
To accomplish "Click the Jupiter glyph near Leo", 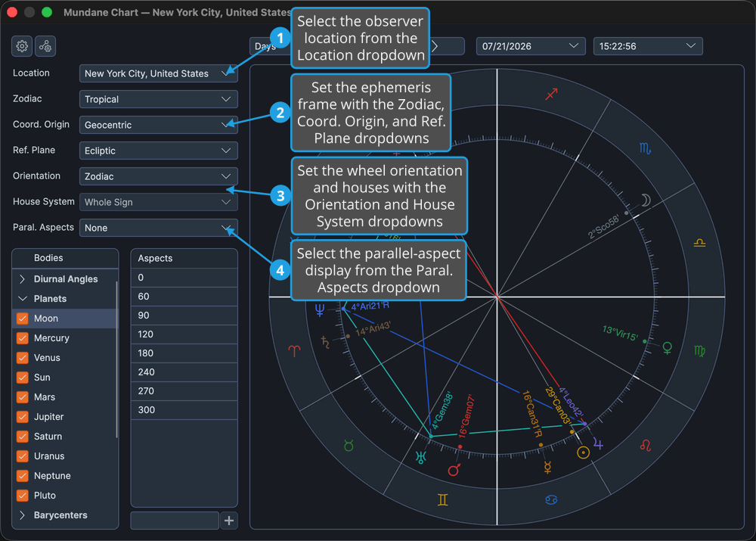I will (x=598, y=443).
